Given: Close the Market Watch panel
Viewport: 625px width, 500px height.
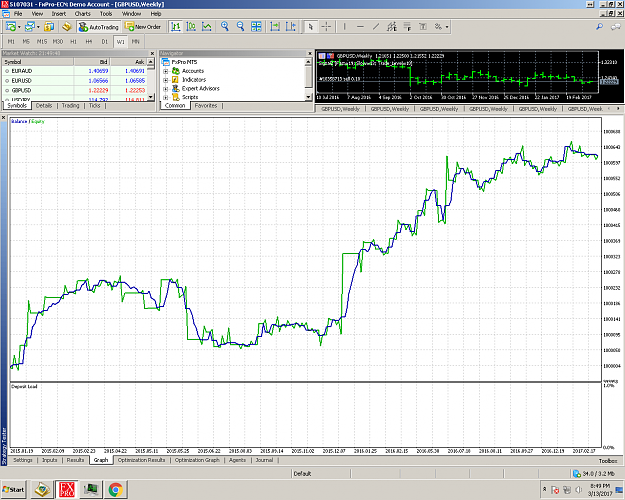Looking at the screenshot, I should tap(152, 53).
